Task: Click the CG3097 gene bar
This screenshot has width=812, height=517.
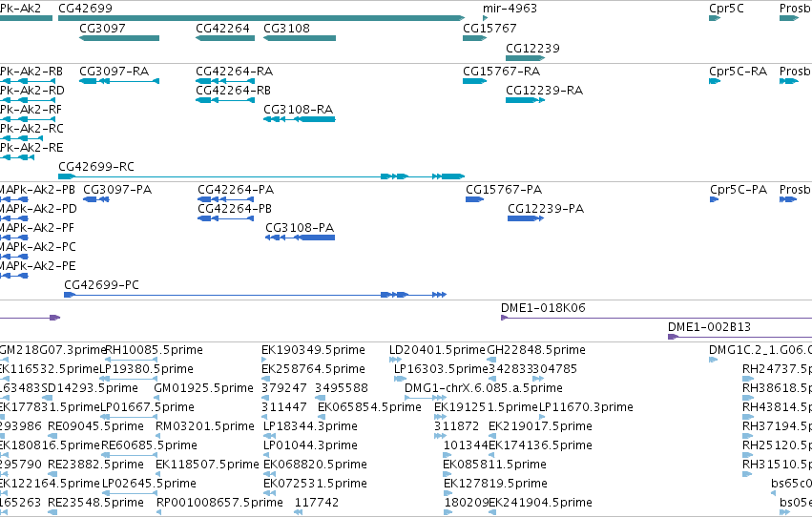Action: coord(119,38)
